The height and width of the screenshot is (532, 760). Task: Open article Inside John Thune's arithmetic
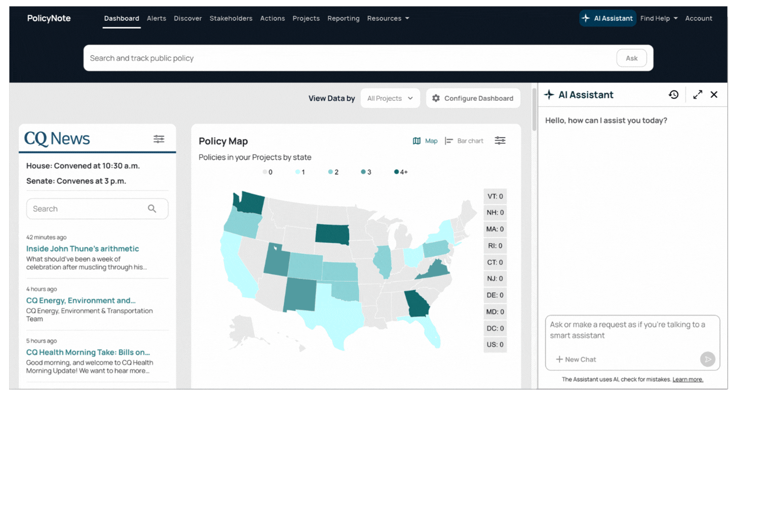83,249
